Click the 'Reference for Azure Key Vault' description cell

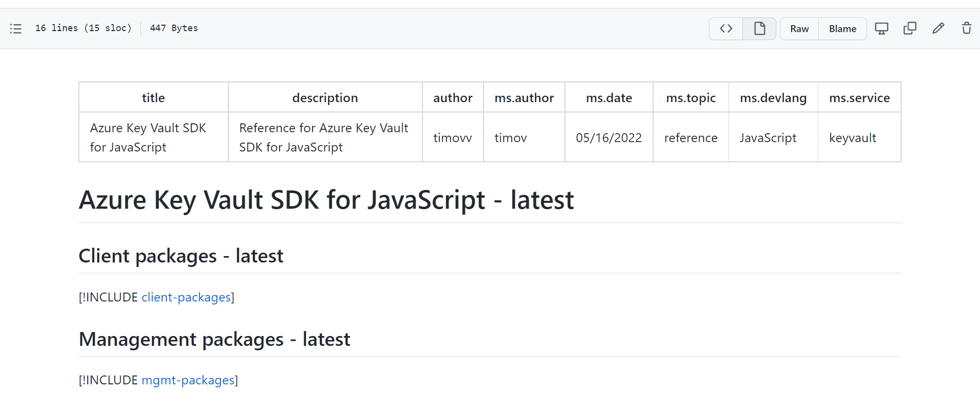click(x=325, y=138)
